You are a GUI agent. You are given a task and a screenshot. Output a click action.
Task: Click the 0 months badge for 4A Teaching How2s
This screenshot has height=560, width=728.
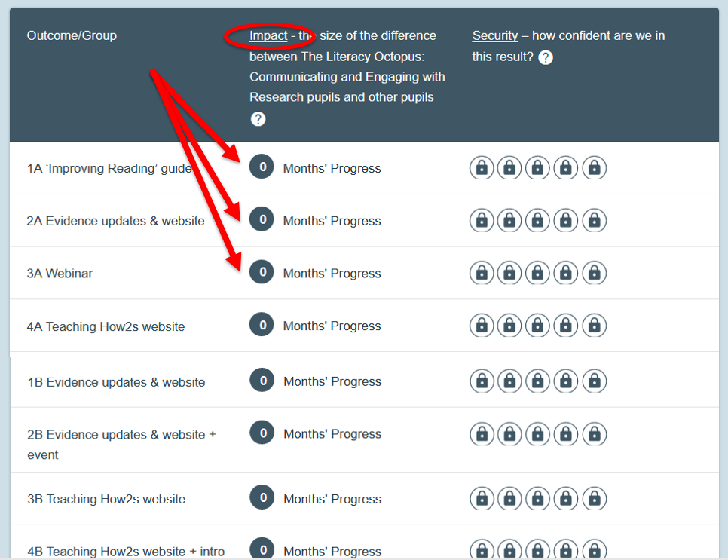coord(262,326)
